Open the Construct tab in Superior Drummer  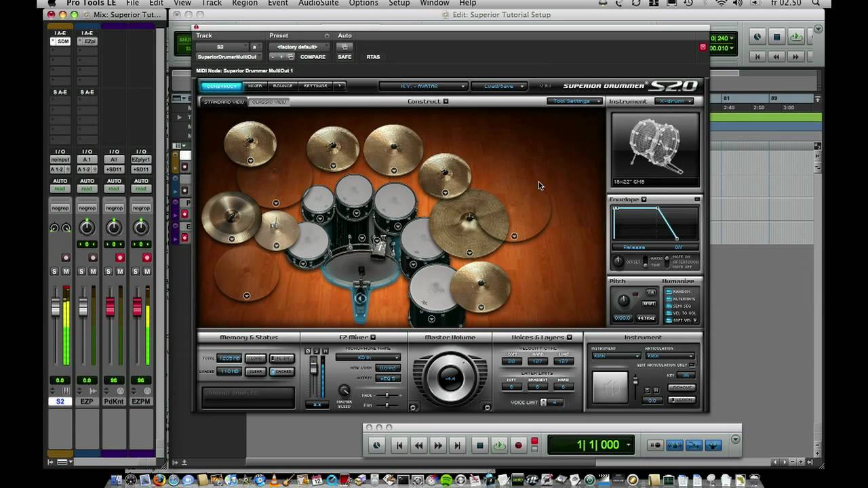(x=220, y=86)
